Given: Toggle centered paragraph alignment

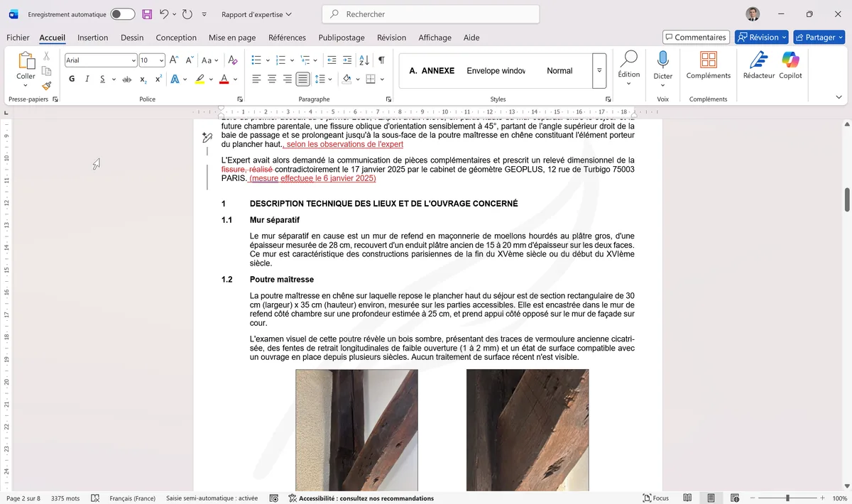Looking at the screenshot, I should coord(271,79).
